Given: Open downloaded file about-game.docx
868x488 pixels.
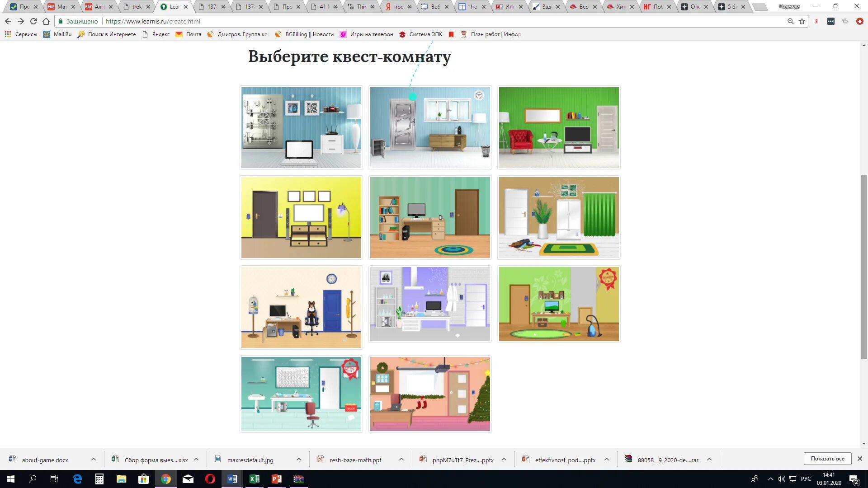Looking at the screenshot, I should pyautogui.click(x=45, y=460).
